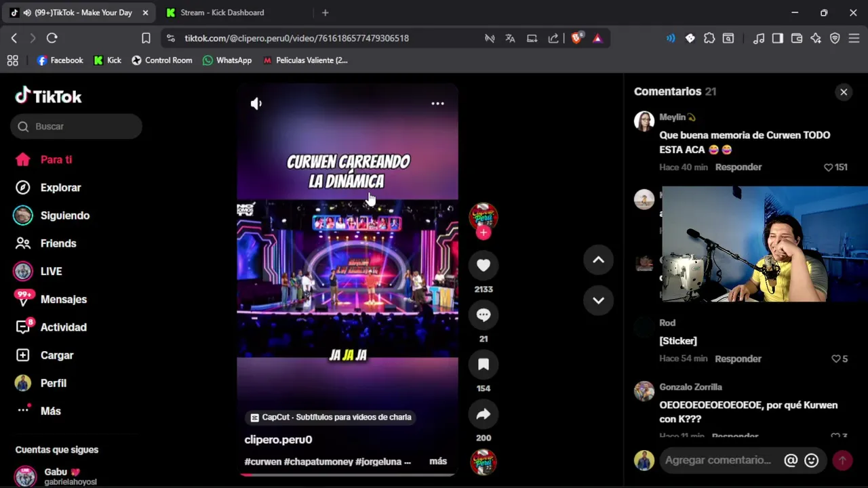Image resolution: width=868 pixels, height=488 pixels.
Task: Open the browser hamburger menu
Action: tap(854, 38)
